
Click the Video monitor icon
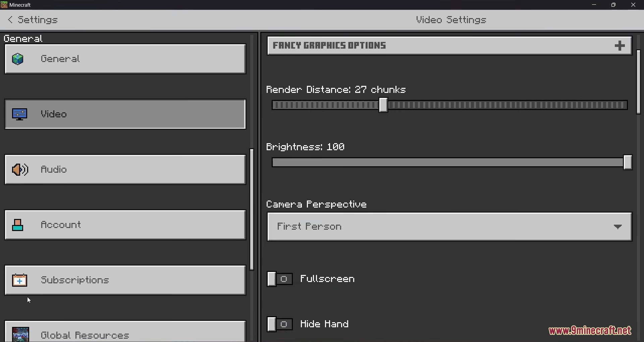pyautogui.click(x=20, y=114)
